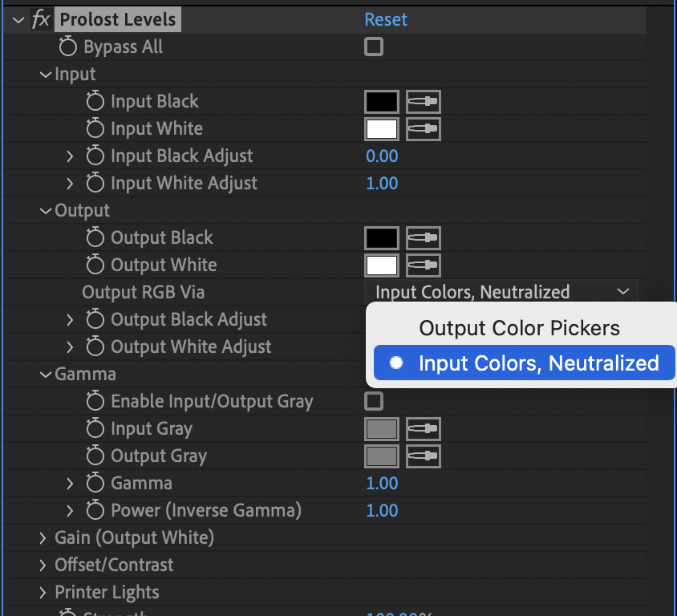Collapse the Input group
The image size is (677, 616).
[x=46, y=75]
